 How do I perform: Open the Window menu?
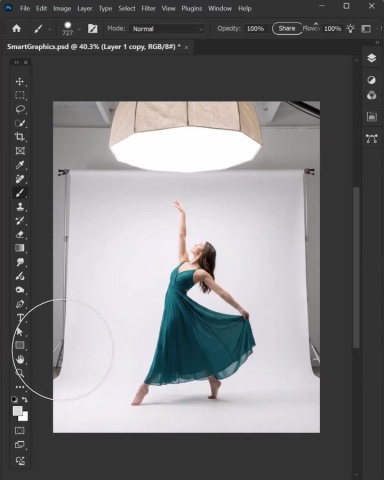[220, 8]
